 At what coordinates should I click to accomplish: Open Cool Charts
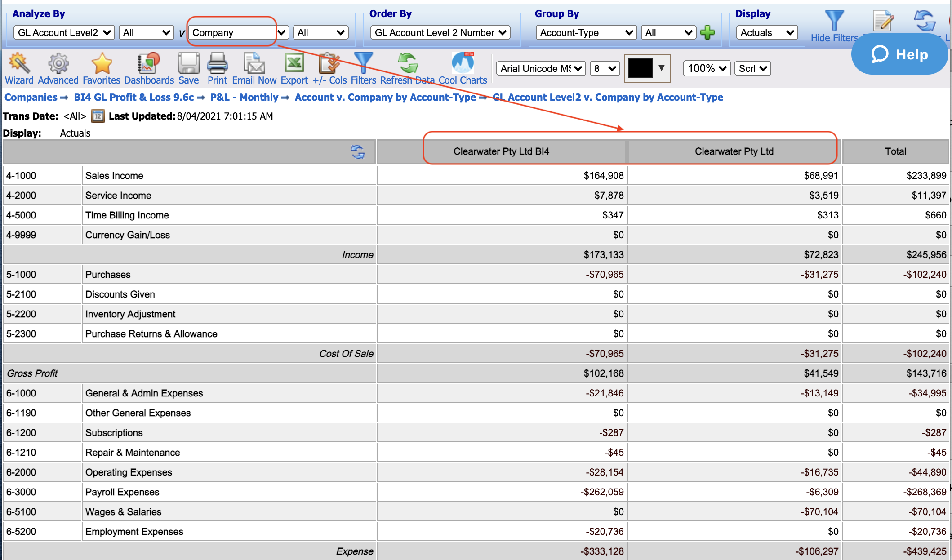coord(463,68)
